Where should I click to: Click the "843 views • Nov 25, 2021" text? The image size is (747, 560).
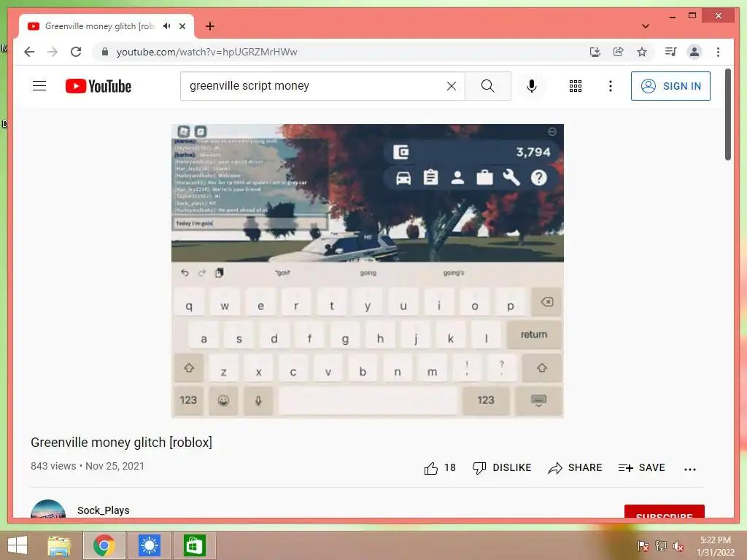[x=88, y=466]
